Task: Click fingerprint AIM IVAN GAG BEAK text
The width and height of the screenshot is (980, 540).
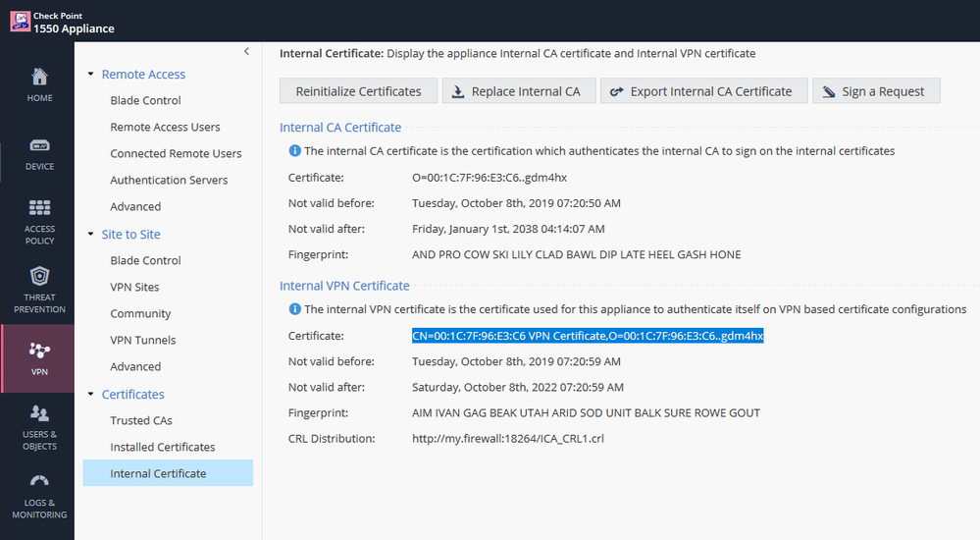Action: click(586, 413)
